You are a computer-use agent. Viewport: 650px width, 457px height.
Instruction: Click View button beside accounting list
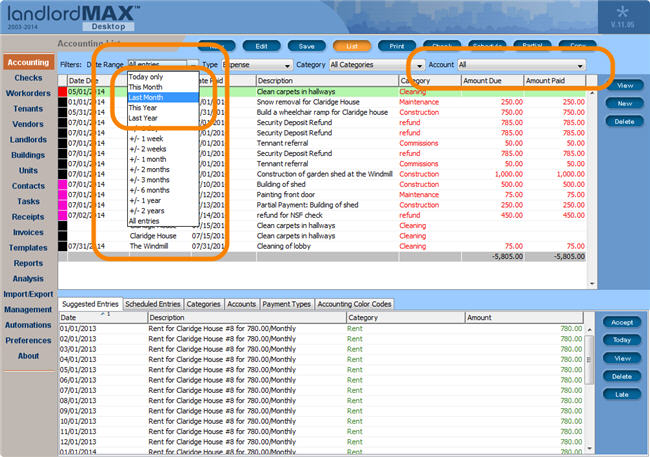(x=624, y=85)
